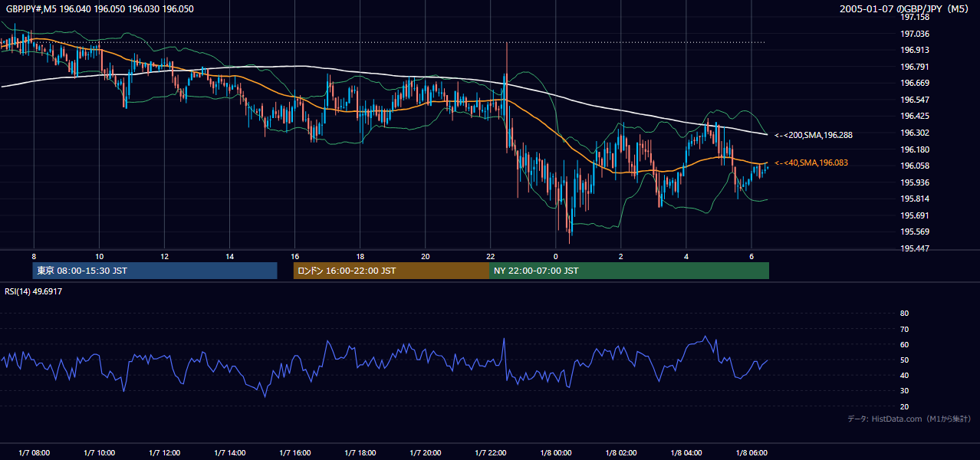Click bottom time label 1/8 00:00

pos(556,452)
